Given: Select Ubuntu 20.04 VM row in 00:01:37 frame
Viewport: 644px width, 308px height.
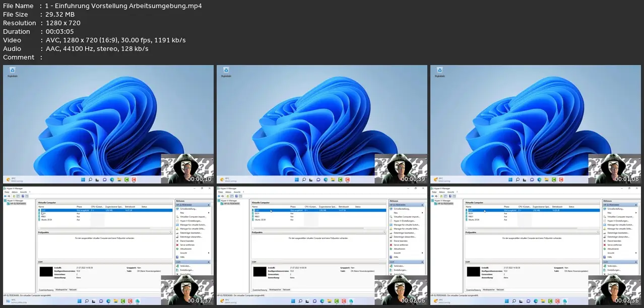Looking at the screenshot, I should coord(105,220).
